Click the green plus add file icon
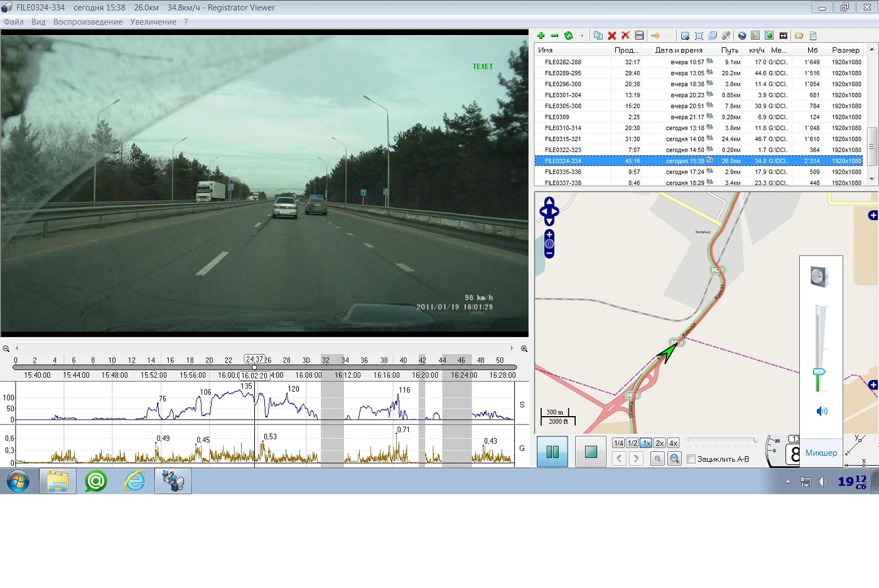 (541, 36)
